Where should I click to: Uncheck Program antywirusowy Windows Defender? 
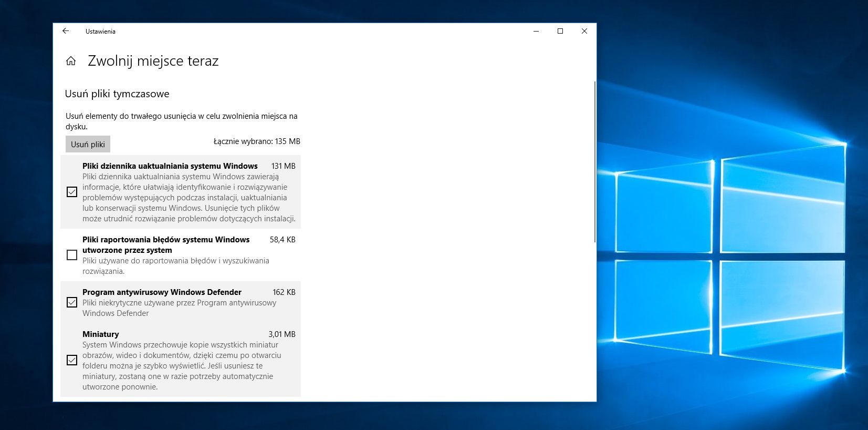(72, 302)
